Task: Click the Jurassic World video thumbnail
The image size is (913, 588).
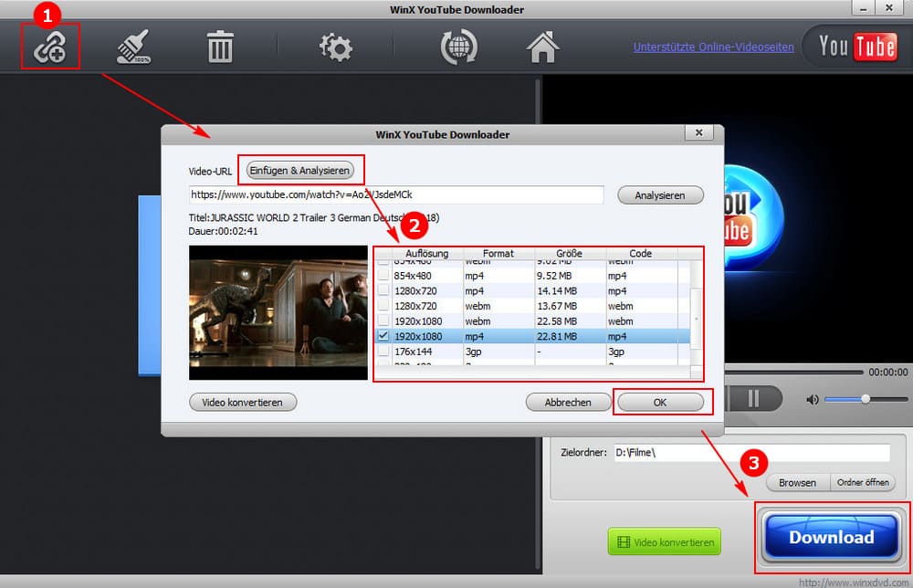Action: pos(278,312)
